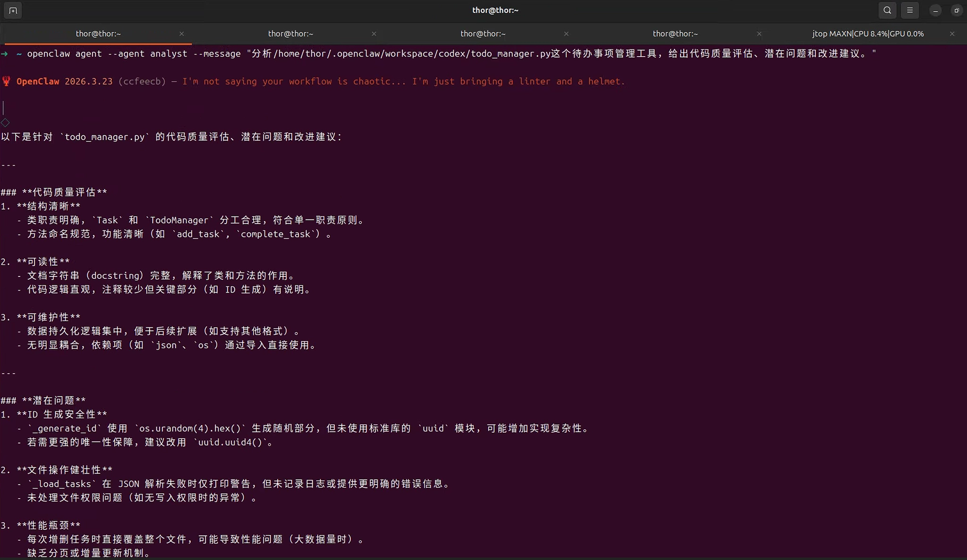Click the diamond marker above the response
The width and height of the screenshot is (967, 560).
pos(5,123)
